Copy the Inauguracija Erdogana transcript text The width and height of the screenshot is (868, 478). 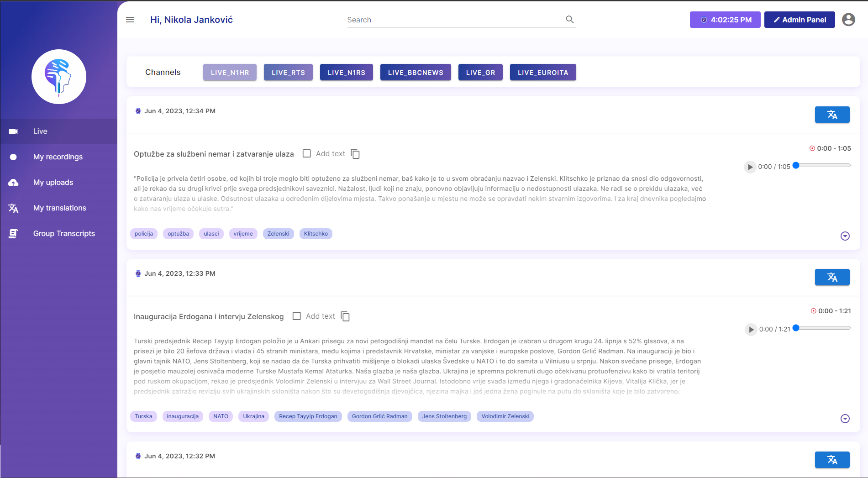pos(345,317)
